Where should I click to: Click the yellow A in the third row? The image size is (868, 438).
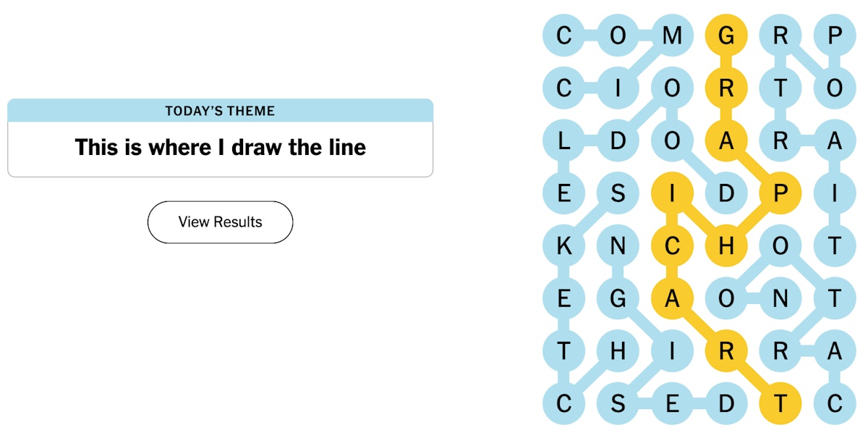tap(727, 141)
